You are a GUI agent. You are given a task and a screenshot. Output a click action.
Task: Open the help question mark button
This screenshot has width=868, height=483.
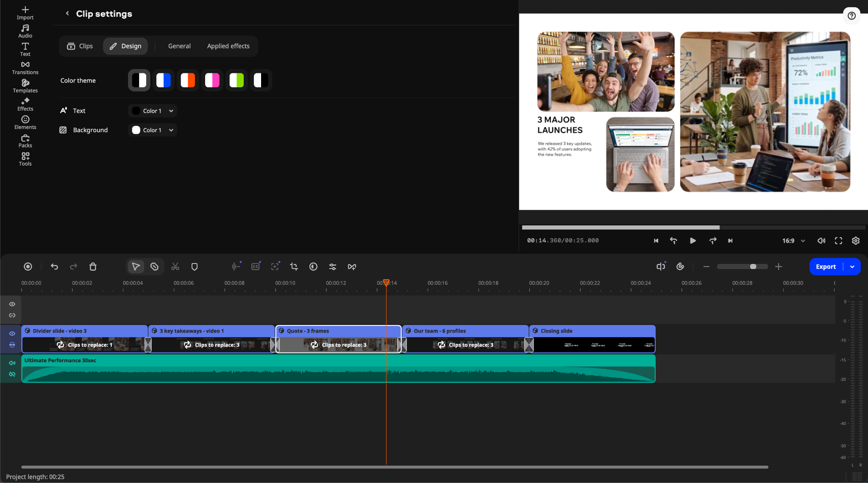pos(851,16)
